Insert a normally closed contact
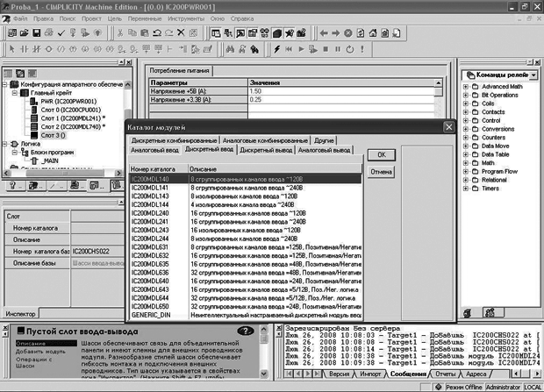Screen dimensions: 544x392 coord(36,49)
